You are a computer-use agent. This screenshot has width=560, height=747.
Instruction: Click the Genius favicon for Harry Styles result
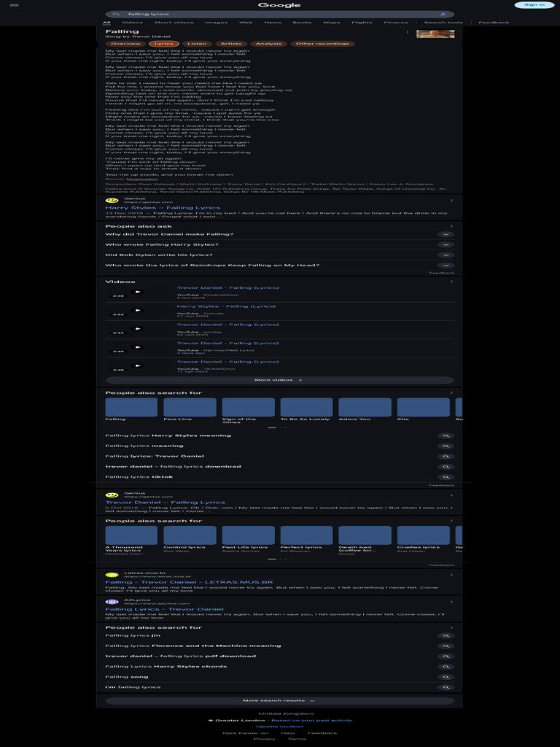pos(112,201)
